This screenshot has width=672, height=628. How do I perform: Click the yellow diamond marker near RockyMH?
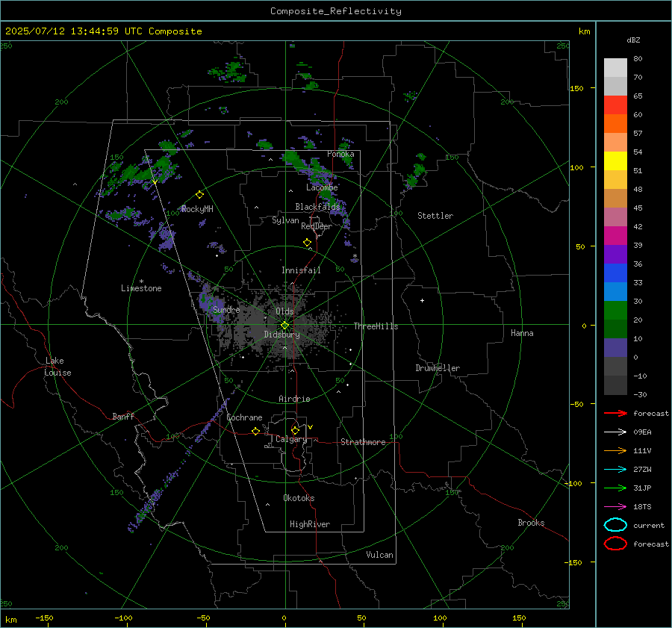[199, 195]
